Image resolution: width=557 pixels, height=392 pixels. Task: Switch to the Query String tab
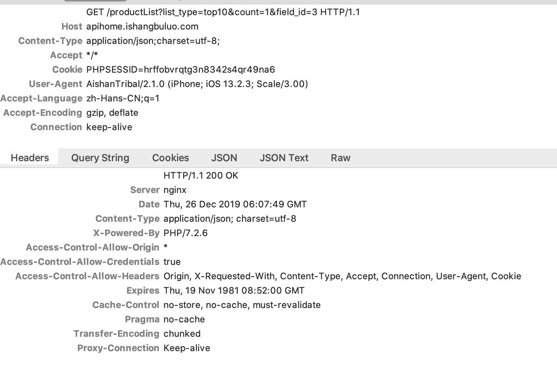[x=100, y=158]
